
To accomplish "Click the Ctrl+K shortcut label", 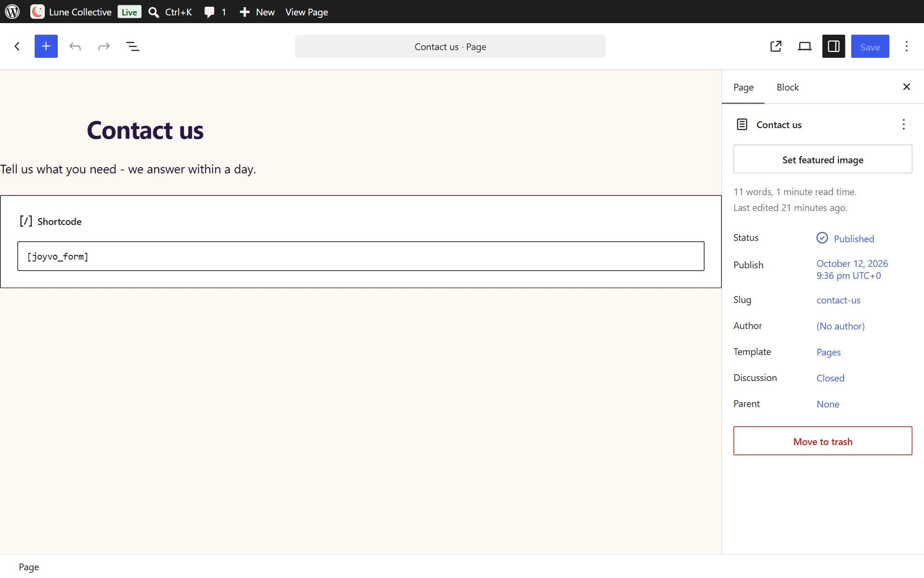I will coord(179,12).
